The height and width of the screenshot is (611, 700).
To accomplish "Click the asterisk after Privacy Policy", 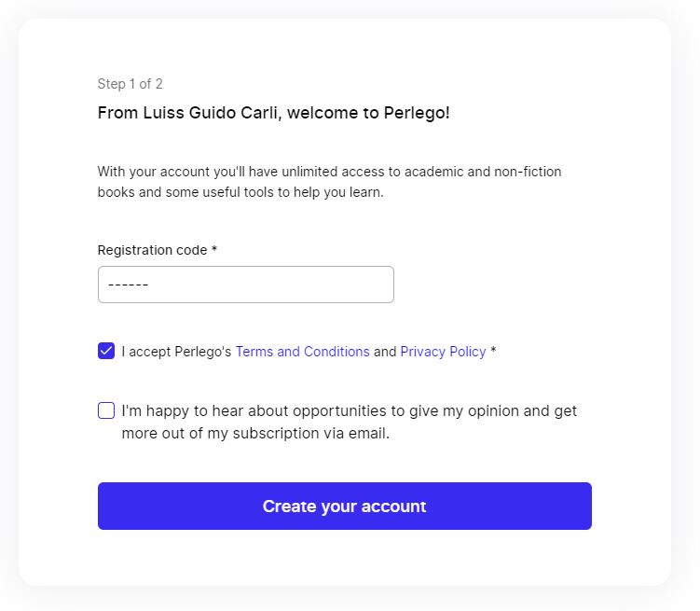I will pos(493,352).
